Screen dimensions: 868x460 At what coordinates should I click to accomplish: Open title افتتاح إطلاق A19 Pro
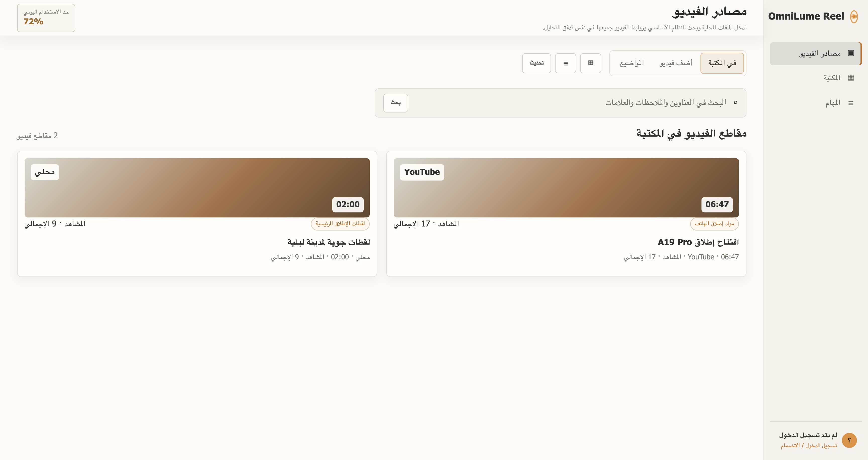tap(698, 242)
